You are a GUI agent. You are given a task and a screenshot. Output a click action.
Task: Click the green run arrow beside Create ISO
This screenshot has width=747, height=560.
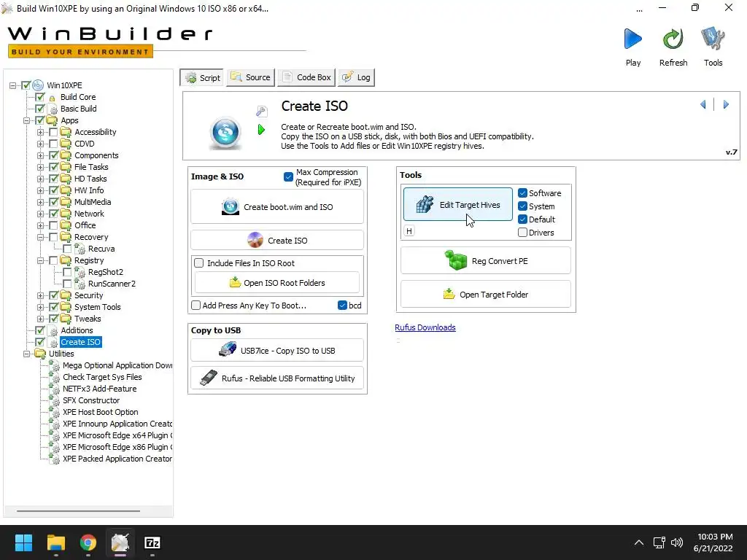pyautogui.click(x=261, y=129)
